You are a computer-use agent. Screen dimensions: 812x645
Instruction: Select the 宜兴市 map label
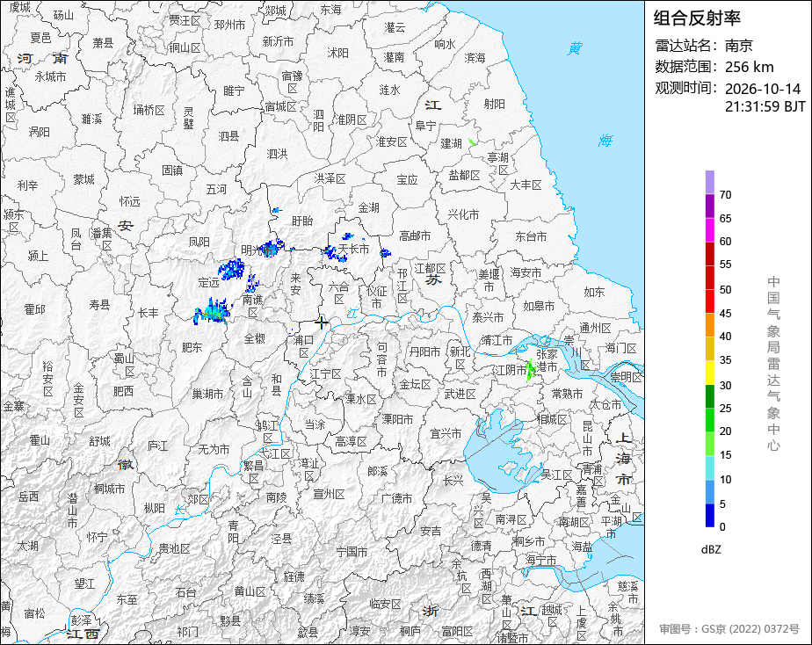click(446, 433)
